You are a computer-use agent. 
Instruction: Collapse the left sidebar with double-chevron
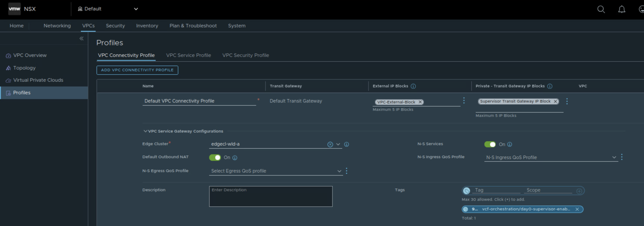point(82,38)
